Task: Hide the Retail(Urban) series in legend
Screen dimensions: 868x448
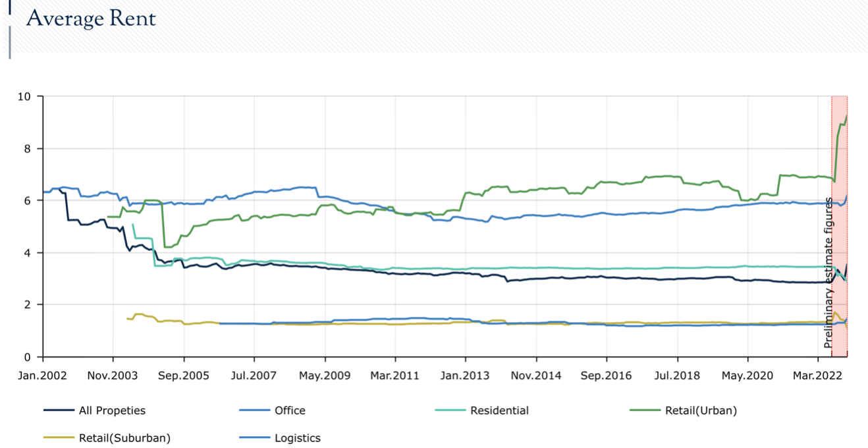Action: click(701, 410)
